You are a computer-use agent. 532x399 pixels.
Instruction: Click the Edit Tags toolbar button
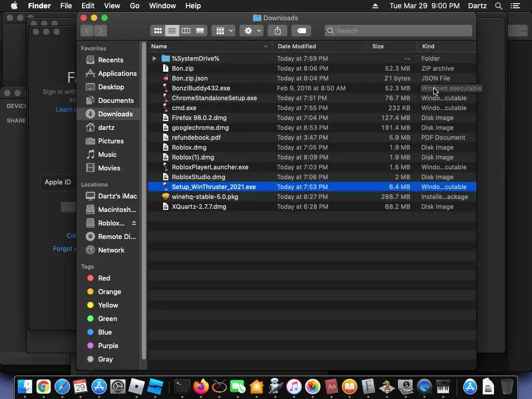pos(301,31)
